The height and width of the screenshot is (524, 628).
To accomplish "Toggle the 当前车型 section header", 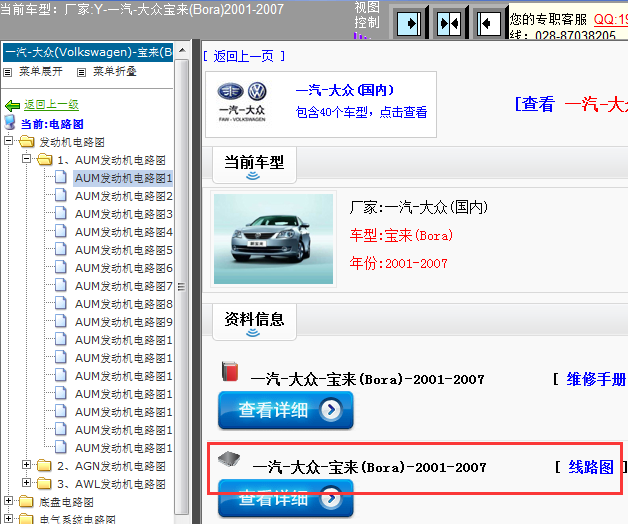I will pos(254,165).
